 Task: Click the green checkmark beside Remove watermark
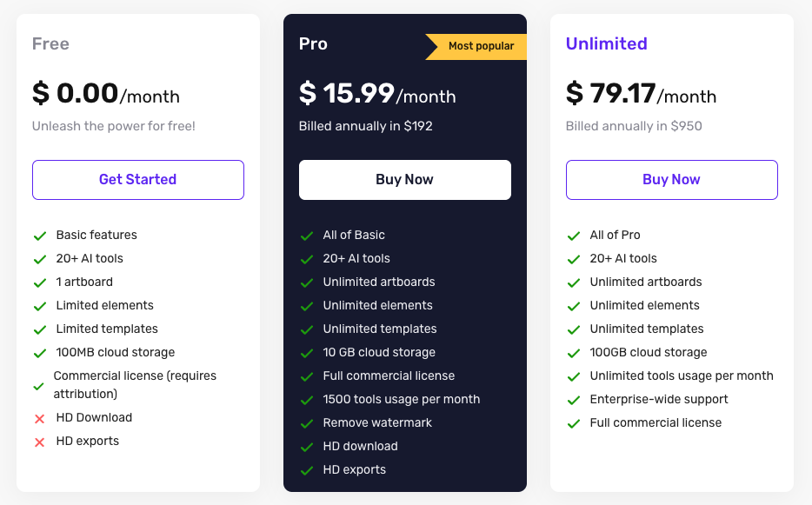click(x=306, y=423)
